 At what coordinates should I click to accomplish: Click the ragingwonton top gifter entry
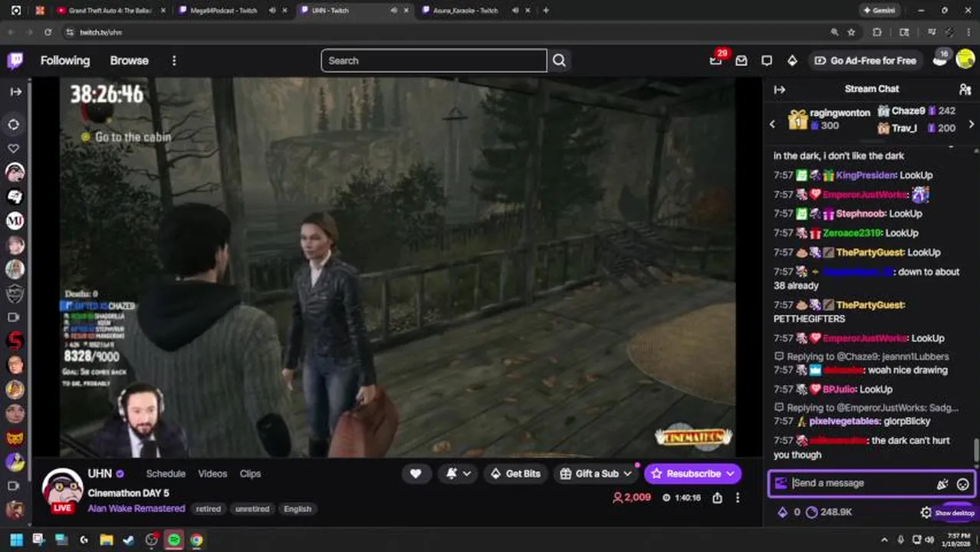click(830, 119)
